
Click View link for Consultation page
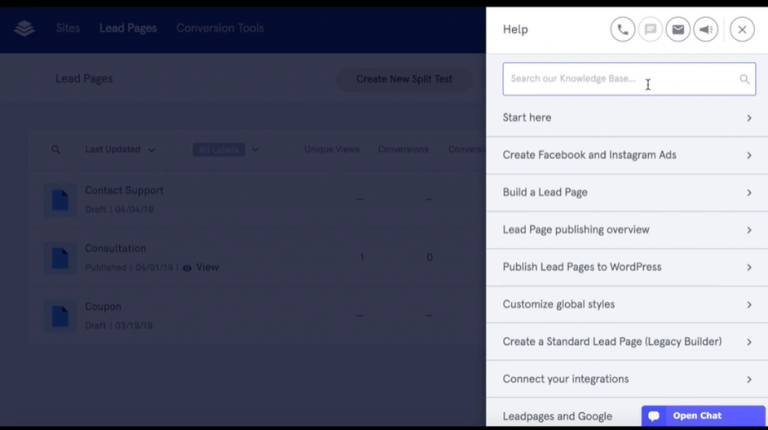pos(207,267)
